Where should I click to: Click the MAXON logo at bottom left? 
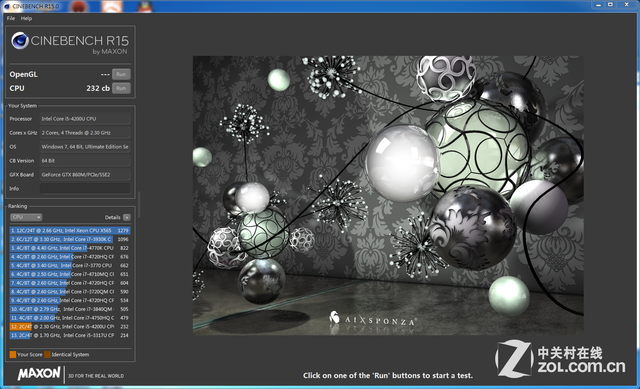pos(39,373)
